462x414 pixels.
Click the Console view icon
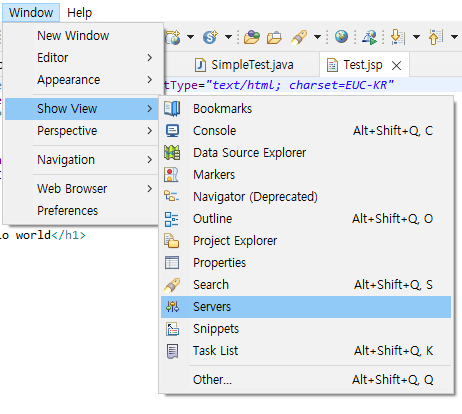(172, 131)
